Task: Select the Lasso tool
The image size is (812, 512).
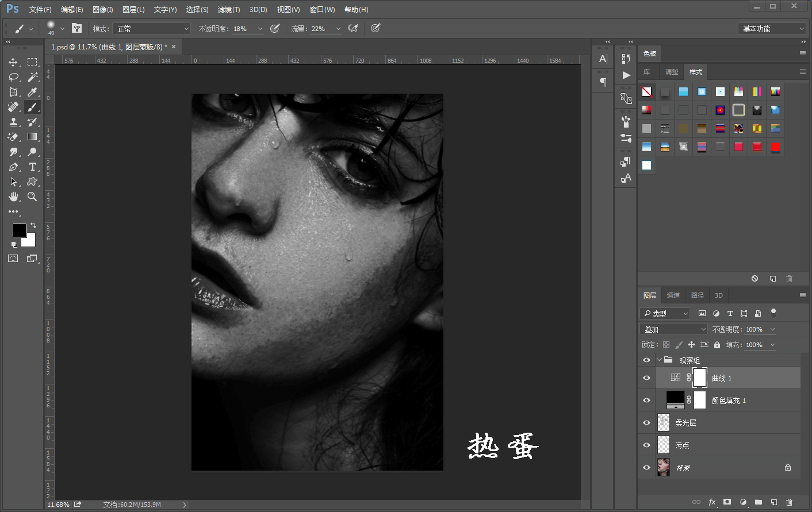Action: (13, 77)
